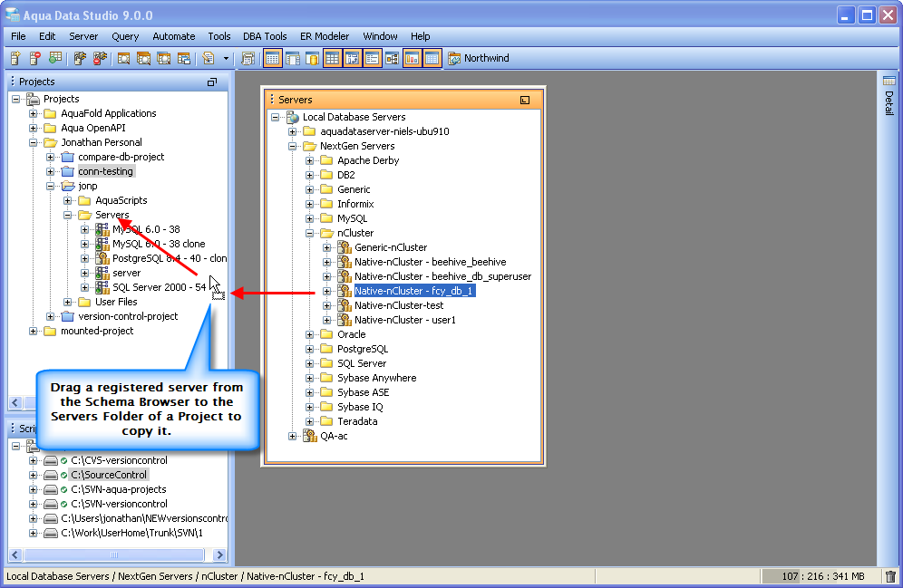Select Local Database Servers root node
Screen dimensions: 903x588
tap(354, 117)
